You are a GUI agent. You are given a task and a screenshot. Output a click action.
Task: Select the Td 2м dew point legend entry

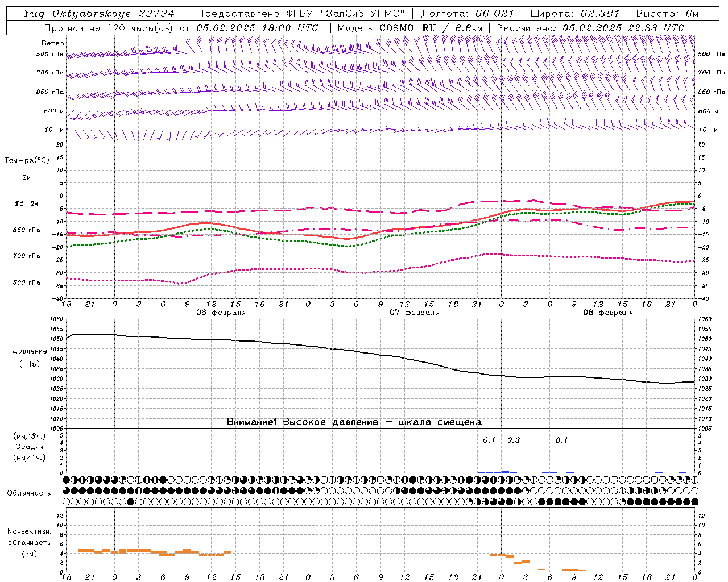27,203
